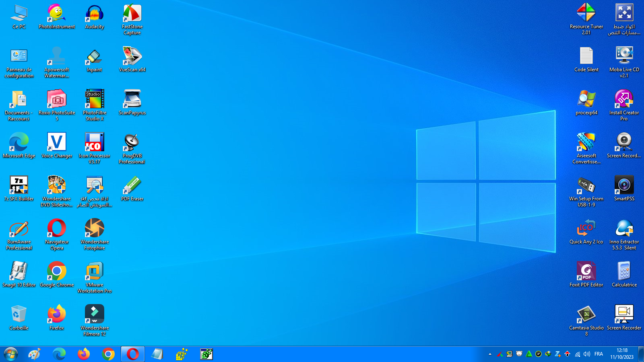
Task: Click the Screen Recorder icon beside Camtasia Studio
Action: (x=624, y=318)
